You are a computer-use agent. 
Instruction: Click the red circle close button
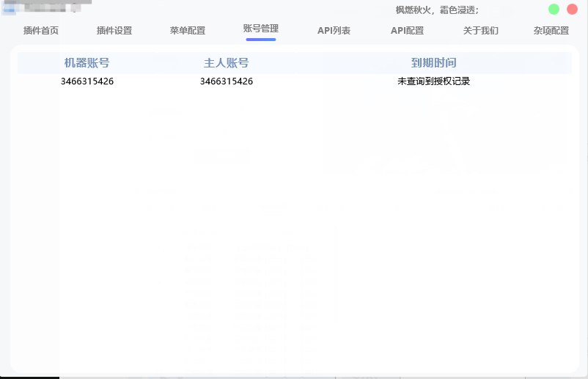(572, 10)
